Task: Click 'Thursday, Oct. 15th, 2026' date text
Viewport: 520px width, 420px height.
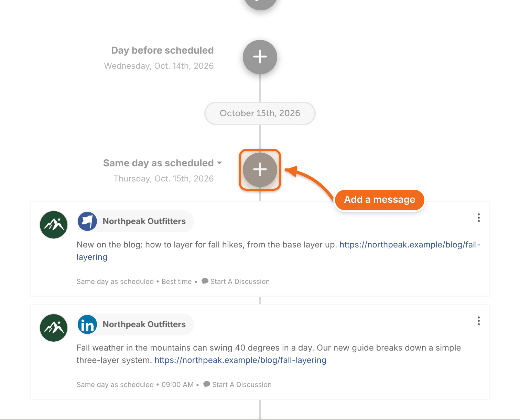Action: click(x=164, y=179)
